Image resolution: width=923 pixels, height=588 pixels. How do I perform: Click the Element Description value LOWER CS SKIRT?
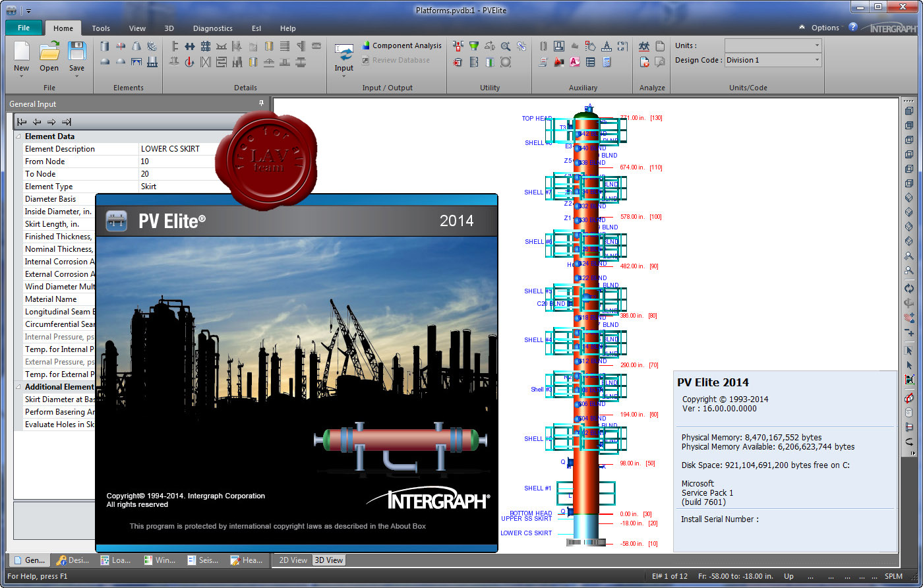click(x=170, y=149)
